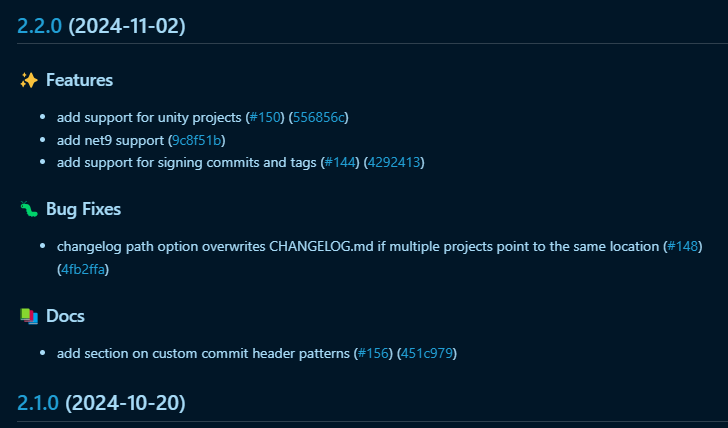Viewport: 728px width, 428px height.
Task: Click the Bug Fixes section heading
Action: click(x=84, y=209)
